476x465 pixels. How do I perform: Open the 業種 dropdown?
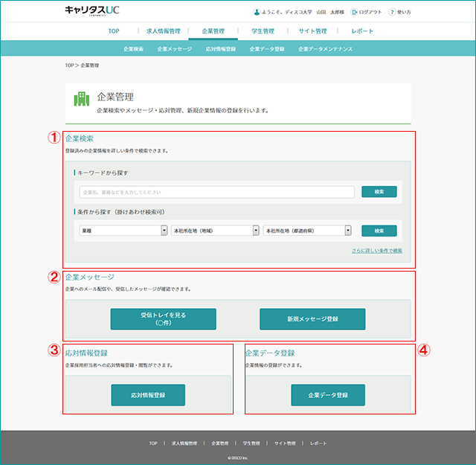click(123, 231)
